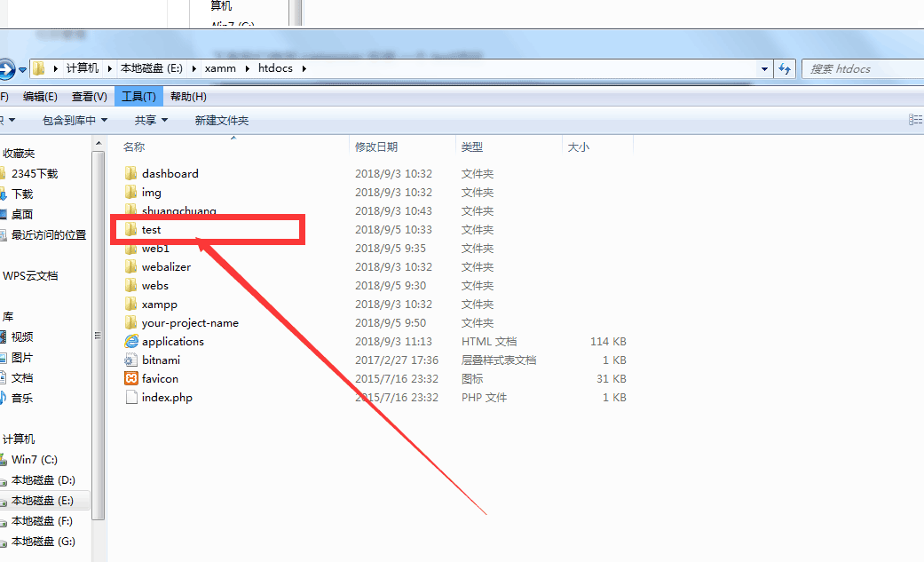Viewport: 924px width, 562px height.
Task: Expand the htdocs breadcrumb arrow
Action: click(x=304, y=68)
